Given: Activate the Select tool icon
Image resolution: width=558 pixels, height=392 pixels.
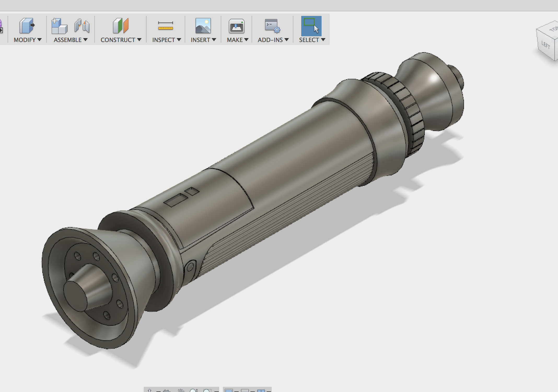Looking at the screenshot, I should pyautogui.click(x=311, y=26).
